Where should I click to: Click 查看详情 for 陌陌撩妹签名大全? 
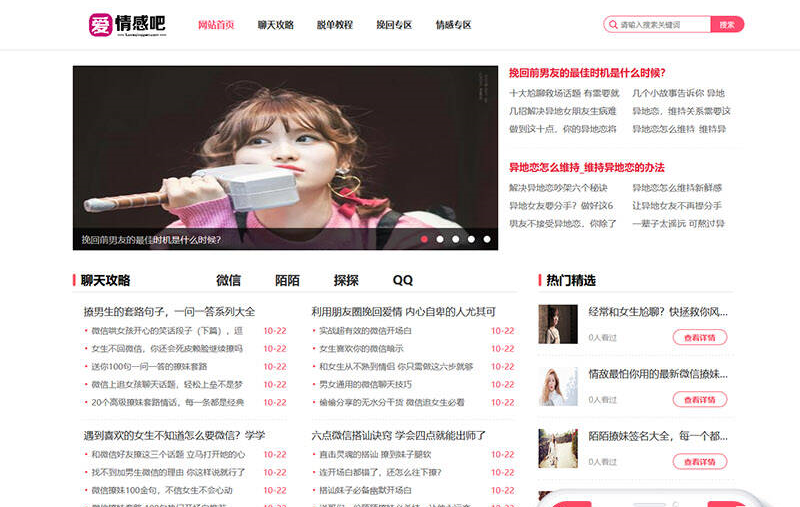tap(699, 462)
